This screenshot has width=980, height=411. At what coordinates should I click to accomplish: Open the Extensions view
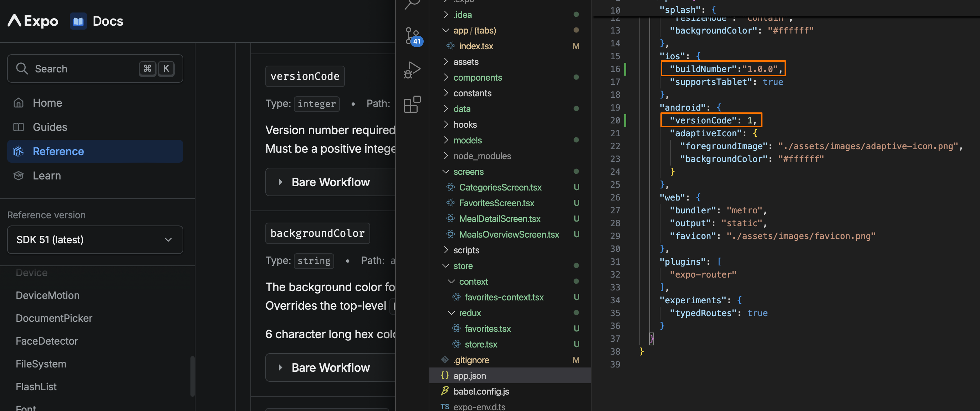click(412, 104)
